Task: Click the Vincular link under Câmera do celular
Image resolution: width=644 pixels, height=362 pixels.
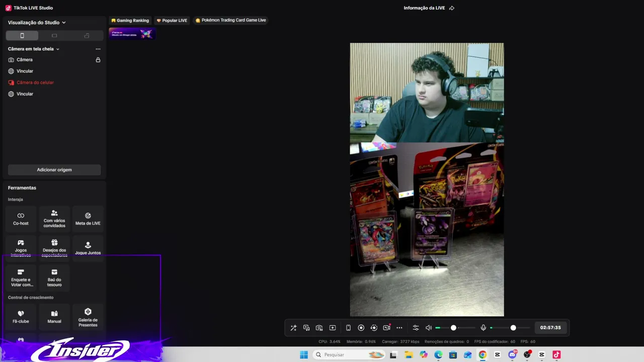Action: pos(25,94)
